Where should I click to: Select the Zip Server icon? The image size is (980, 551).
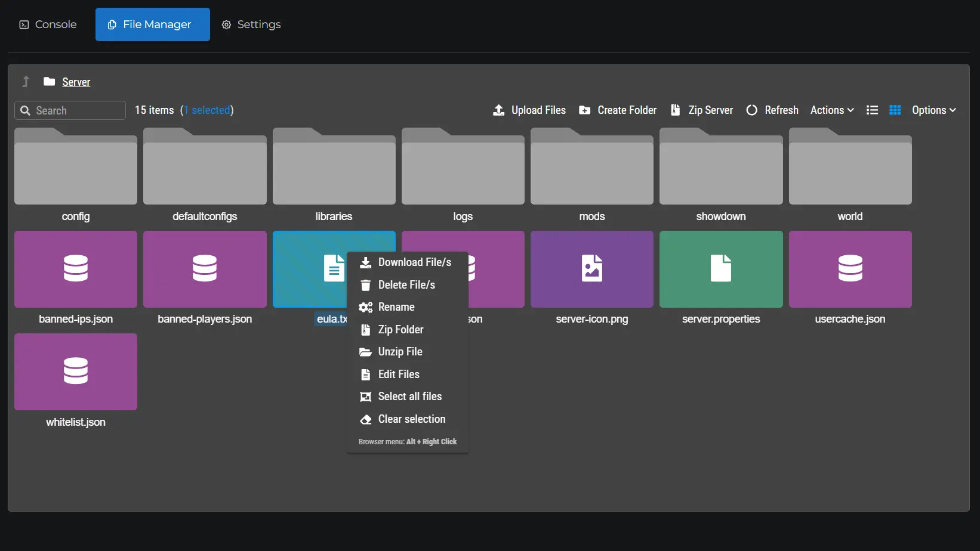coord(675,110)
